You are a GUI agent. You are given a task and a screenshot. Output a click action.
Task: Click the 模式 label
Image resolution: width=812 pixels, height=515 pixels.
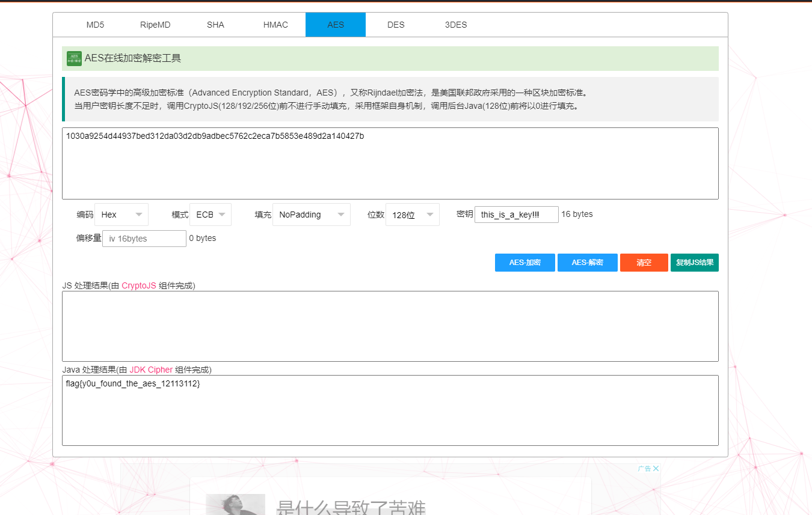coord(180,215)
